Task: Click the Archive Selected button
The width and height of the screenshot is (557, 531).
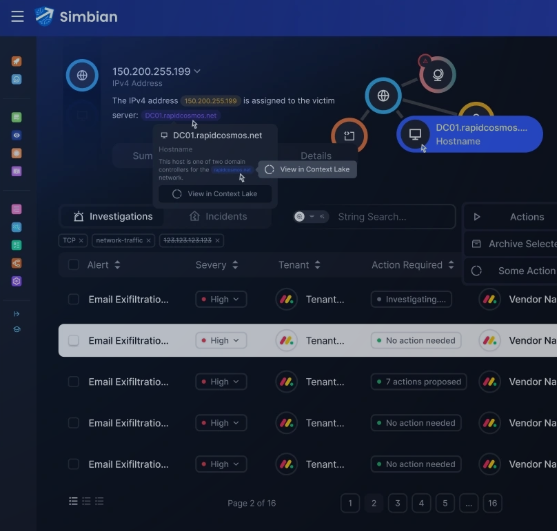Action: tap(513, 244)
